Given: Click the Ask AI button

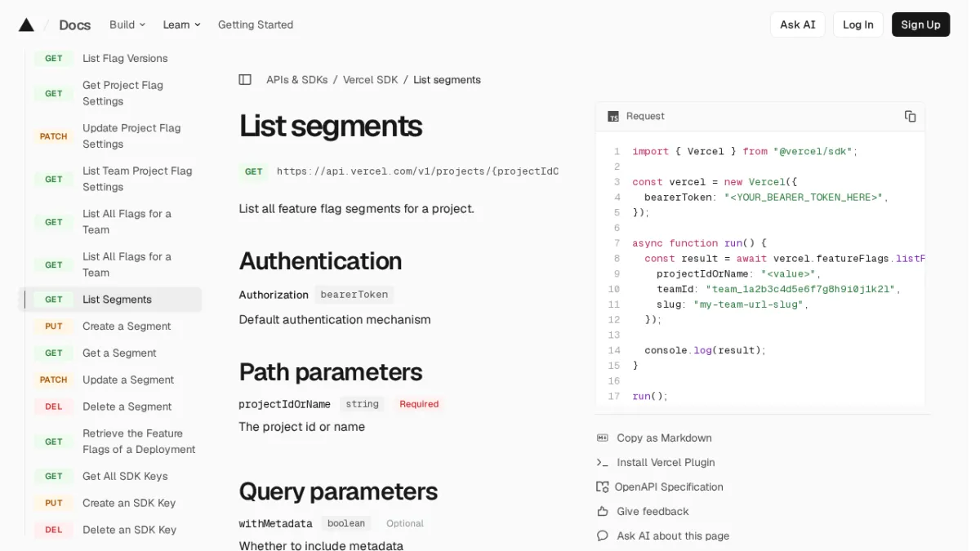Looking at the screenshot, I should pyautogui.click(x=797, y=24).
